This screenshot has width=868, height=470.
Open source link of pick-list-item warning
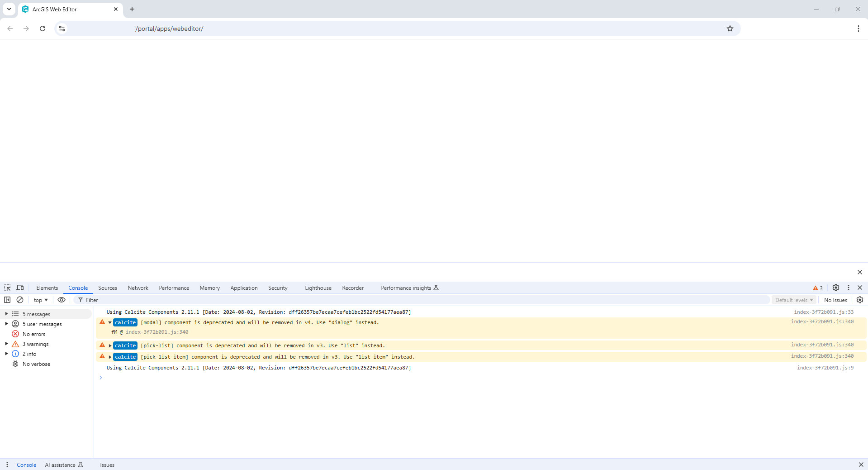822,356
